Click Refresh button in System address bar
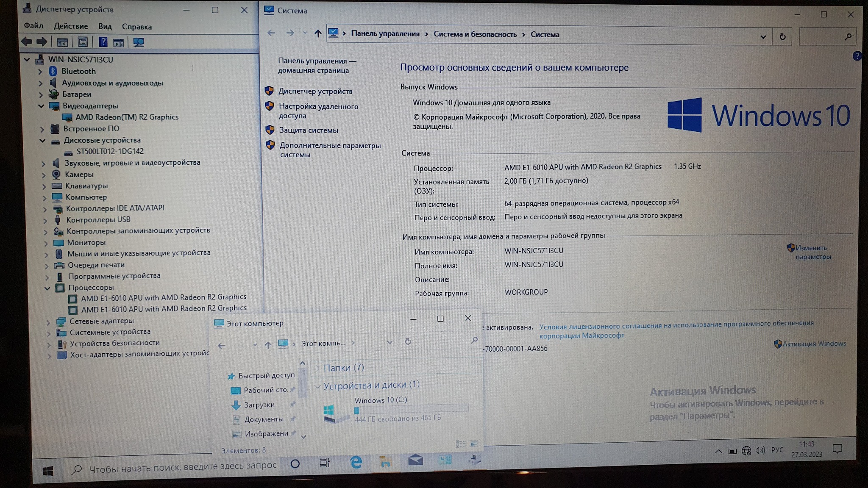Screen dimensions: 868x488 782,37
